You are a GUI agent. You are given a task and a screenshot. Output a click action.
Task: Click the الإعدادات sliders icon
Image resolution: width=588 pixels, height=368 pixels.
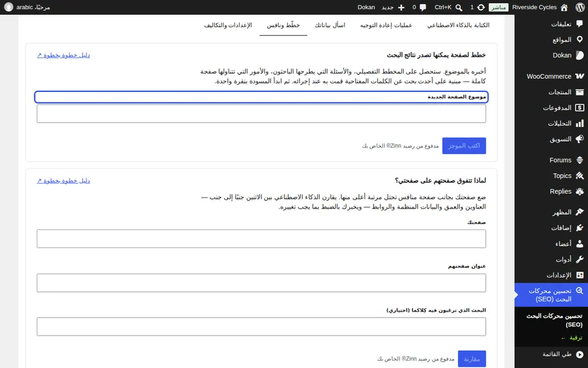579,275
